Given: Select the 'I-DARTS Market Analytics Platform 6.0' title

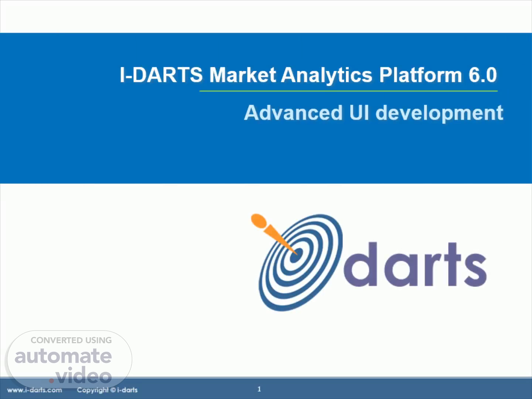Looking at the screenshot, I should pyautogui.click(x=308, y=75).
